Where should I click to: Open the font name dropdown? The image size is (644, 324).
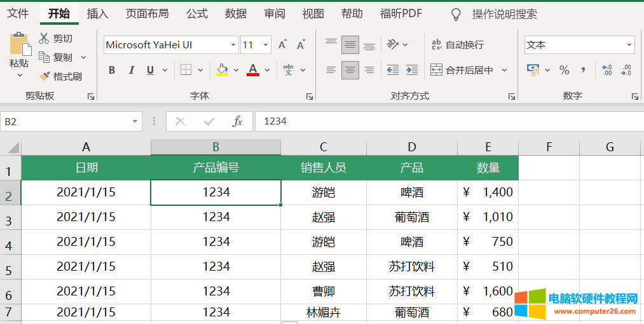(233, 45)
